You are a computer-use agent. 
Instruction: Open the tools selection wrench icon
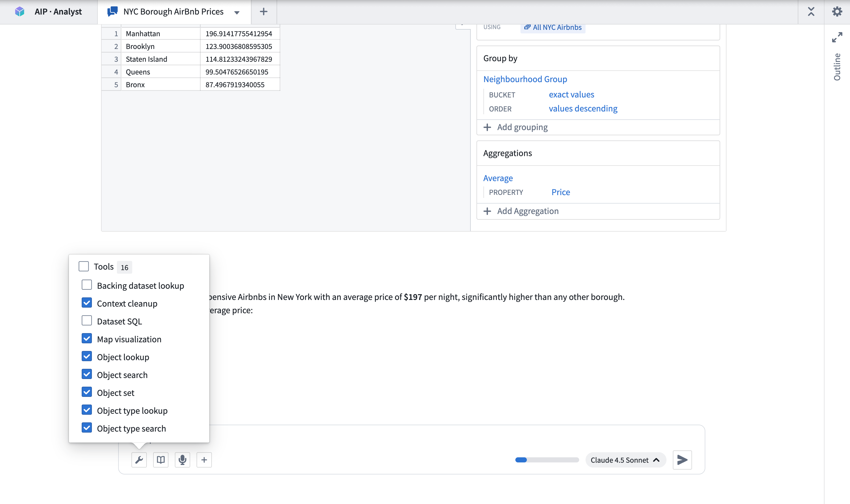point(139,460)
